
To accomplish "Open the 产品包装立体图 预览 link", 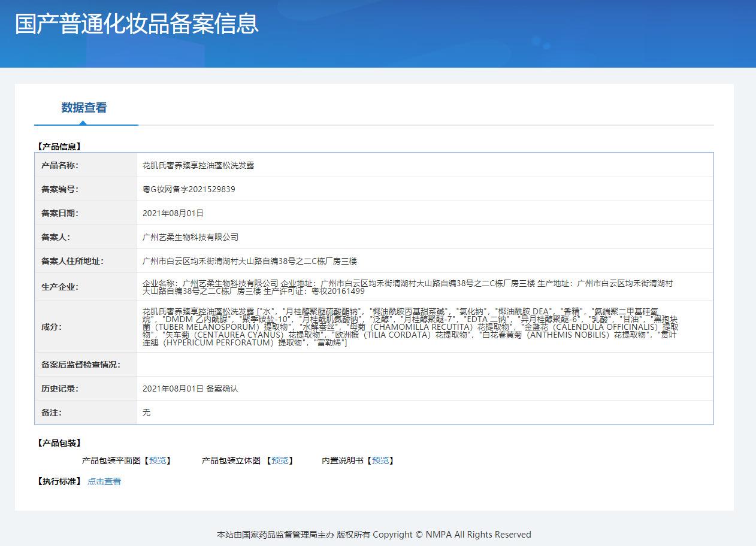I will pyautogui.click(x=280, y=460).
